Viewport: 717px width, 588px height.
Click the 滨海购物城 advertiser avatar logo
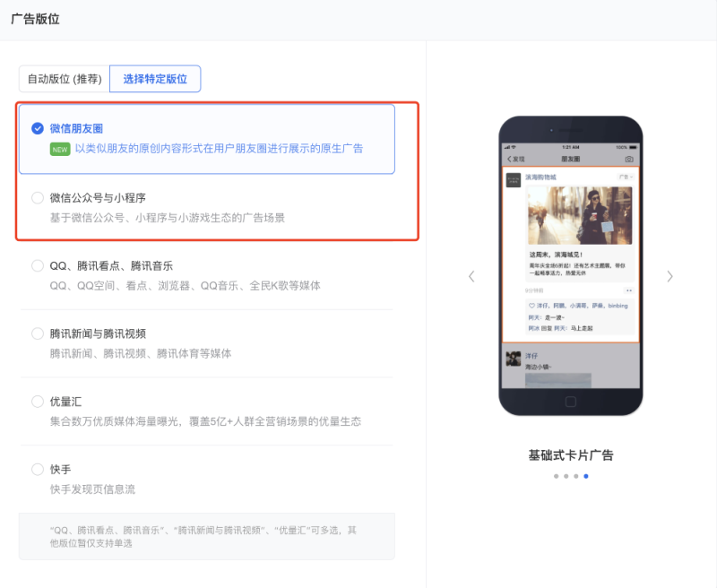(514, 179)
